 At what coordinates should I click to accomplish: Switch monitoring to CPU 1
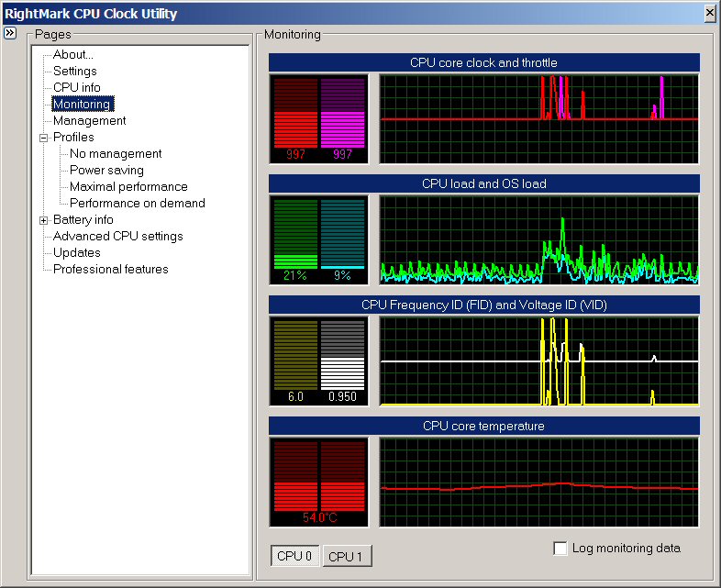(347, 556)
